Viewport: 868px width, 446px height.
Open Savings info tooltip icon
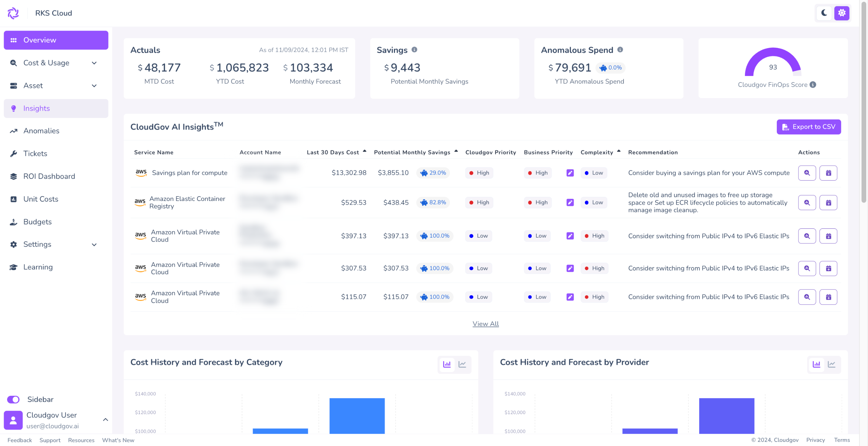tap(414, 50)
